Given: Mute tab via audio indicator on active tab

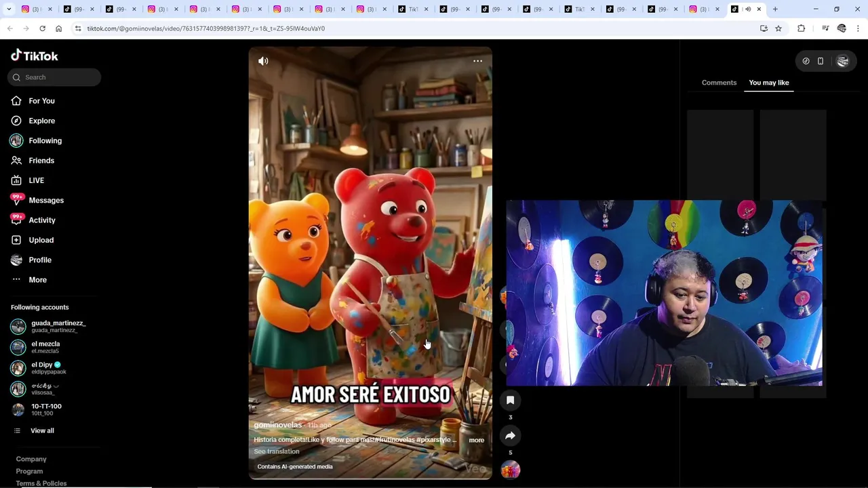Looking at the screenshot, I should [748, 9].
